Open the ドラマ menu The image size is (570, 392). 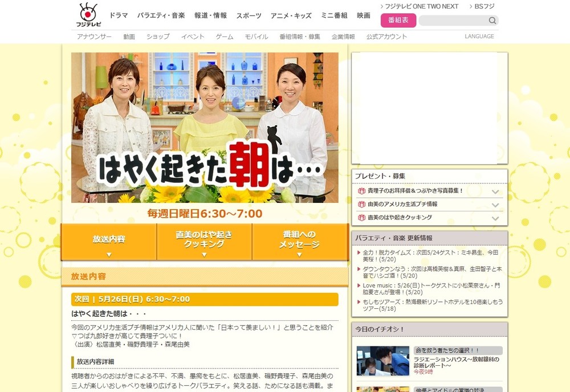pyautogui.click(x=119, y=15)
